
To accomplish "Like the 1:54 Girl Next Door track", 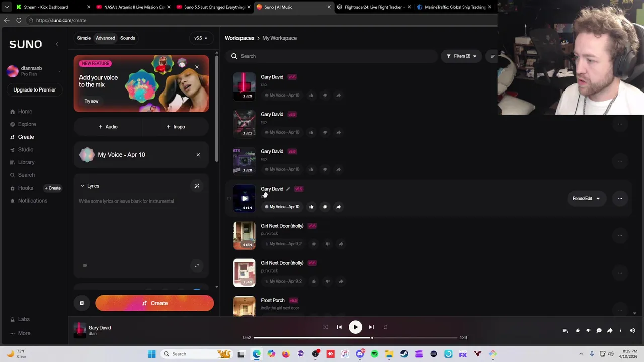I will 314,244.
